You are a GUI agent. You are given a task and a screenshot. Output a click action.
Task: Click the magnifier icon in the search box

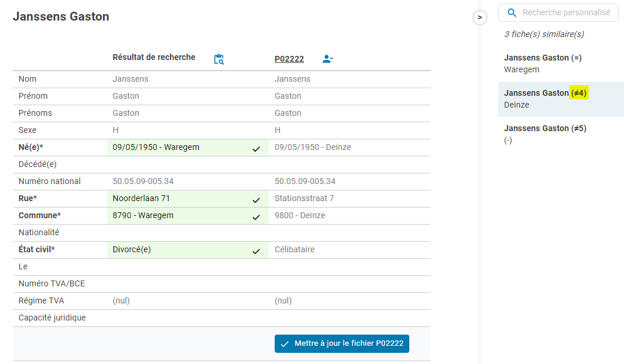[x=512, y=13]
